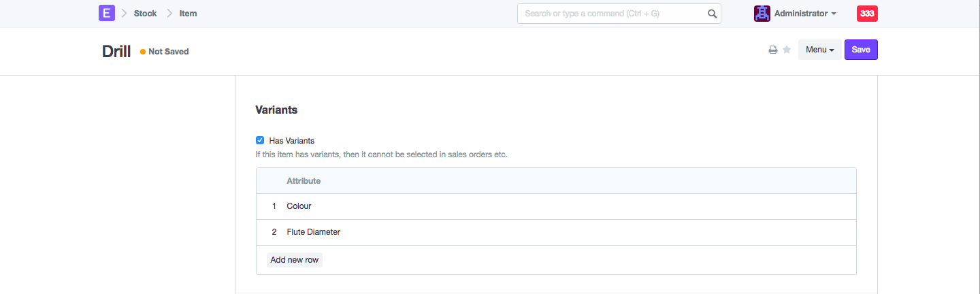
Task: Save the Drill item
Action: coord(861,50)
